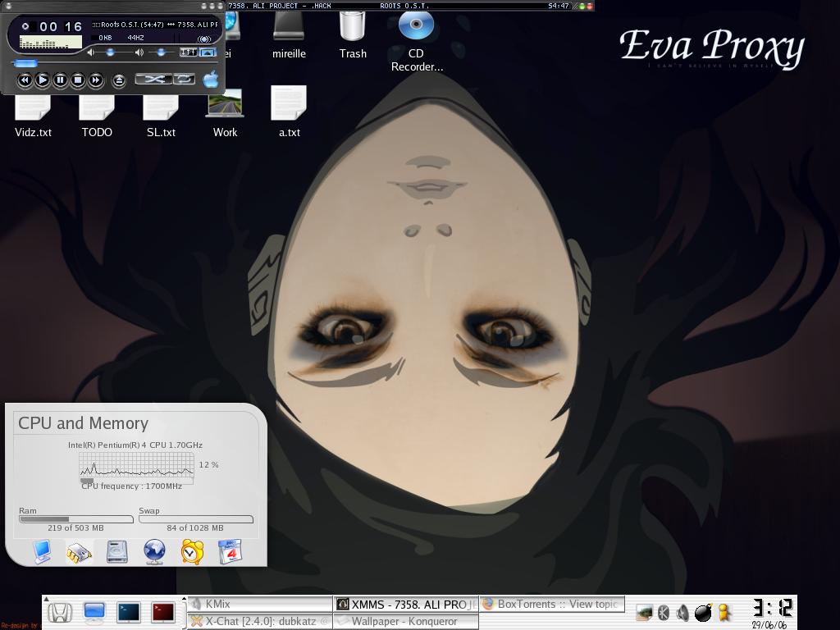840x630 pixels.
Task: Switch to BoxTorrents browser window in the taskbar
Action: (552, 605)
